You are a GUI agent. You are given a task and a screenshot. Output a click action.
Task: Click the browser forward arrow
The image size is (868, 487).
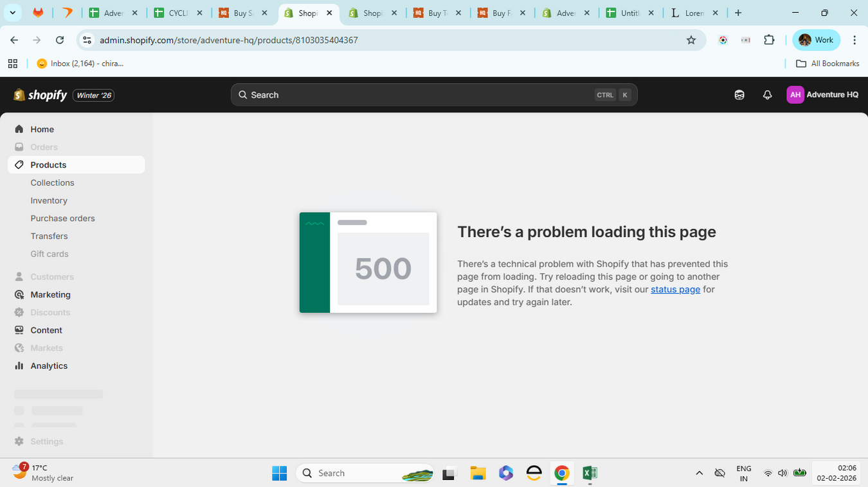coord(37,40)
